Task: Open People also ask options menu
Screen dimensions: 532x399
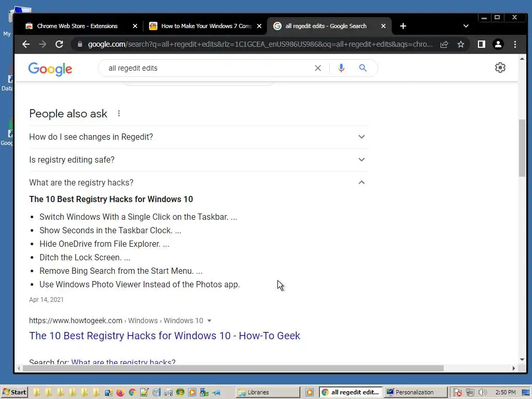Action: [119, 114]
